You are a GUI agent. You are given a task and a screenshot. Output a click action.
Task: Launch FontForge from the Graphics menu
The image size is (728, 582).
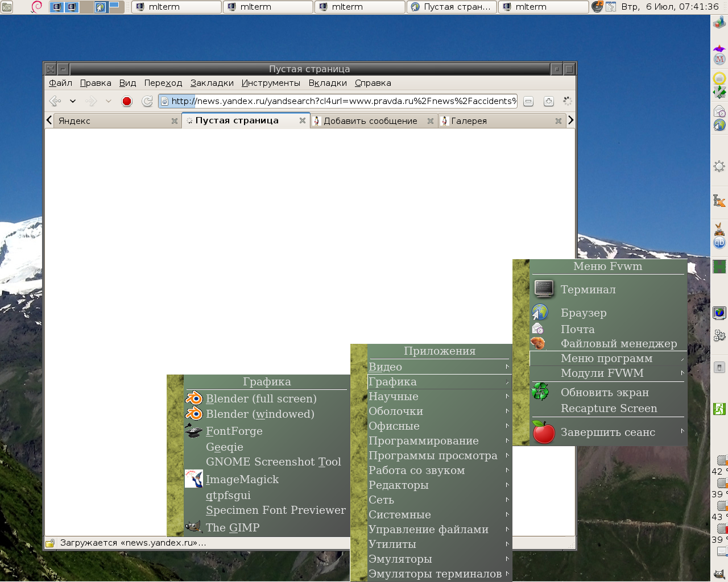[x=234, y=431]
